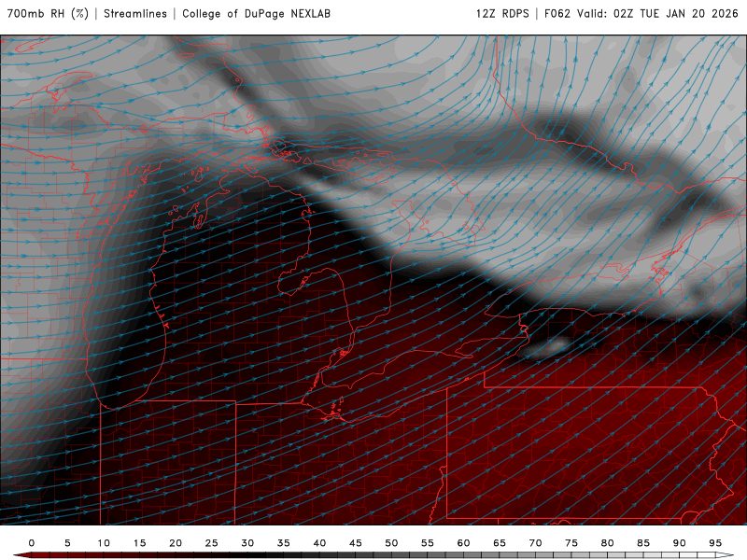Click the white right arrow end of color bar
747x560 pixels.
(725, 555)
